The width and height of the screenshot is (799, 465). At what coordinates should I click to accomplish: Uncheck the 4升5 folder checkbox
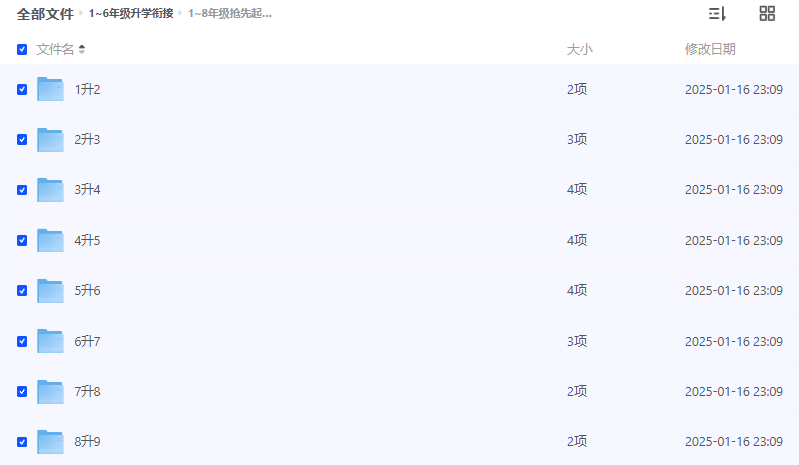pos(22,240)
